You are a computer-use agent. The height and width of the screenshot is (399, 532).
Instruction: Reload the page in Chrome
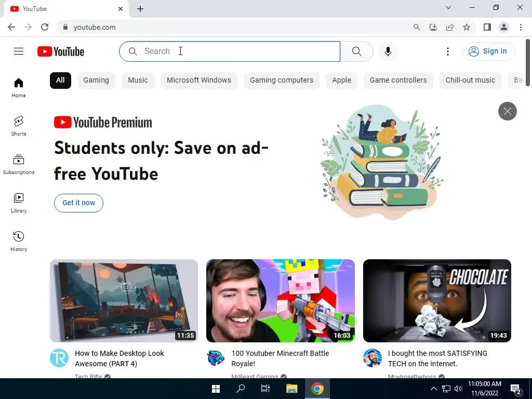[45, 27]
